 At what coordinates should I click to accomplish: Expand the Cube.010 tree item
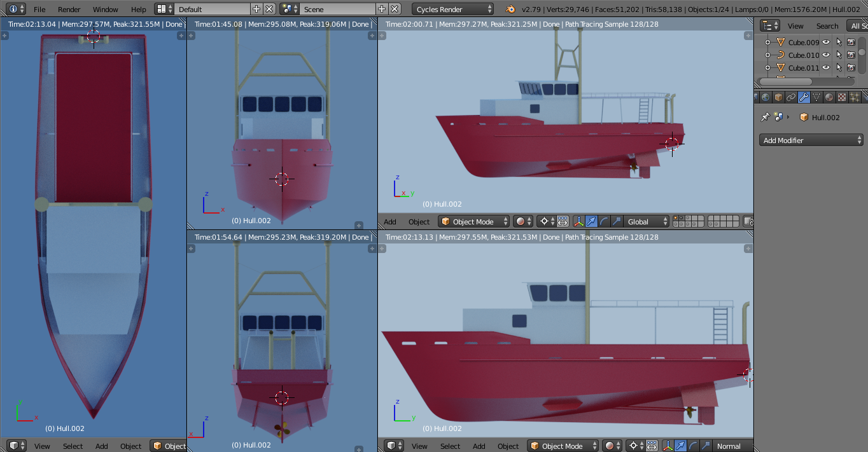point(767,55)
